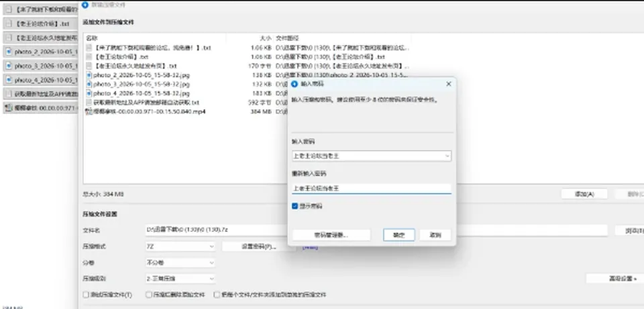This screenshot has height=309, width=644.
Task: Click the photo_4 jpg file icon in list
Action: coord(89,93)
